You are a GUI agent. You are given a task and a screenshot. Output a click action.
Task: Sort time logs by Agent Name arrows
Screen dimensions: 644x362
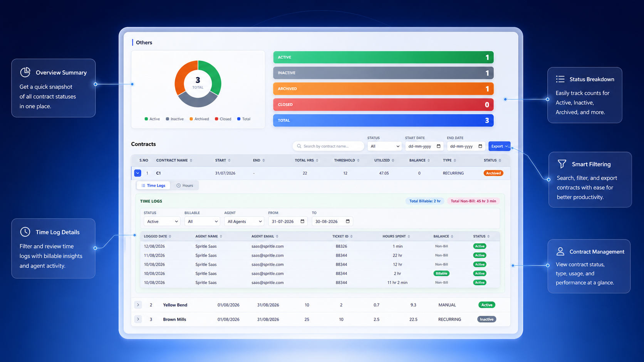point(221,236)
